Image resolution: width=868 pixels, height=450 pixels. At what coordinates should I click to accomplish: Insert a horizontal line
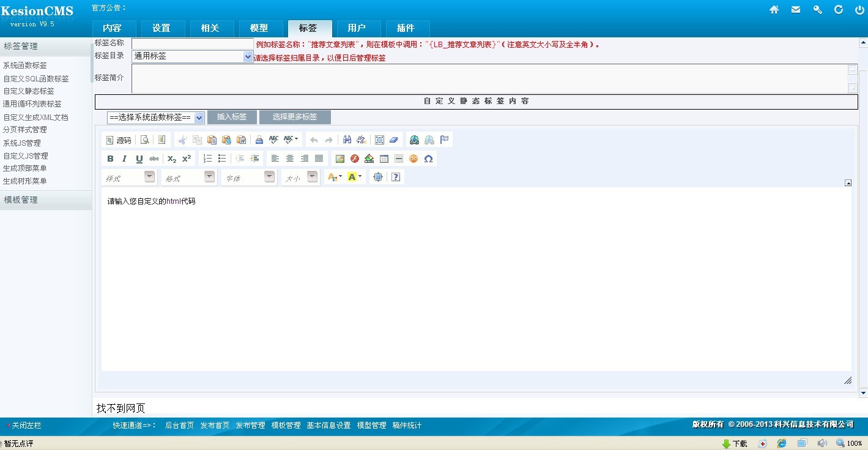399,159
